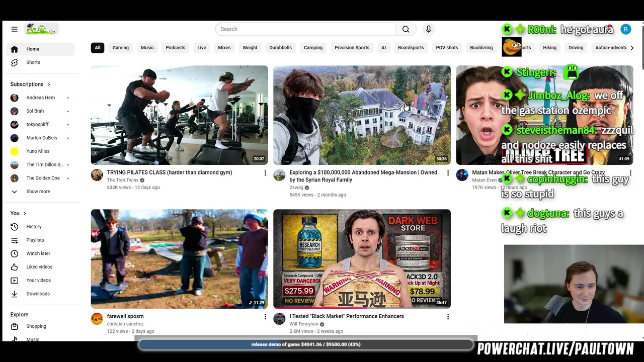Open The Tren Twins channel link
This screenshot has width=644, height=362.
click(x=122, y=180)
